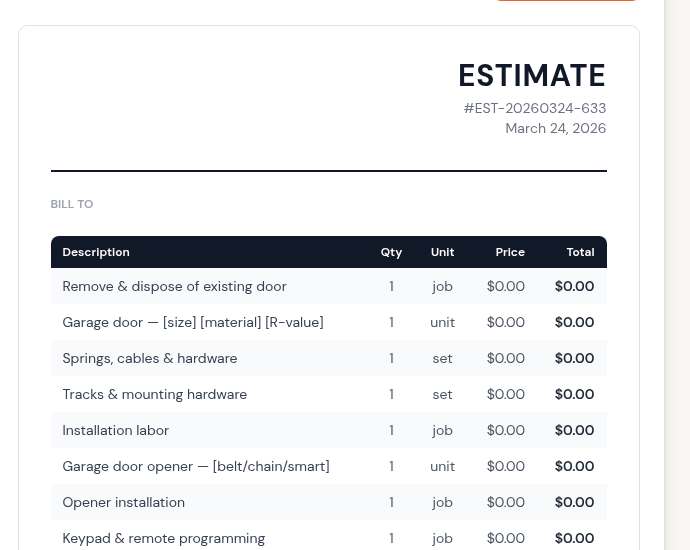The image size is (690, 550).
Task: Click bold total in Opener installation row
Action: (575, 502)
